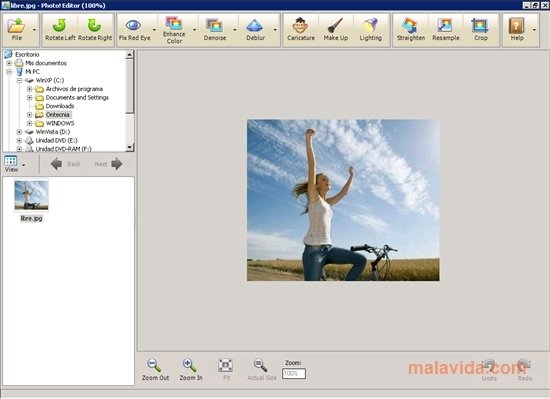Screen dimensions: 550x399
Task: Activate the Crop tool
Action: coord(480,30)
